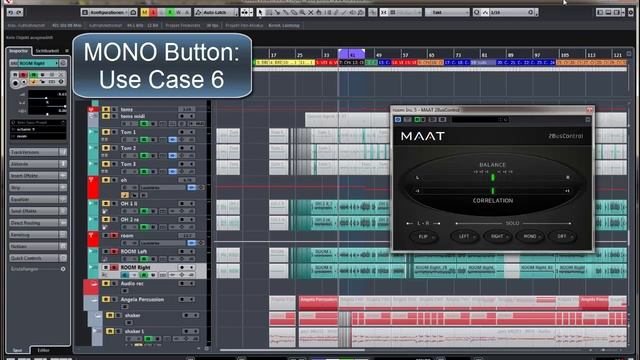Image resolution: width=640 pixels, height=360 pixels.
Task: Select the Range Selection tool
Action: coord(269,13)
